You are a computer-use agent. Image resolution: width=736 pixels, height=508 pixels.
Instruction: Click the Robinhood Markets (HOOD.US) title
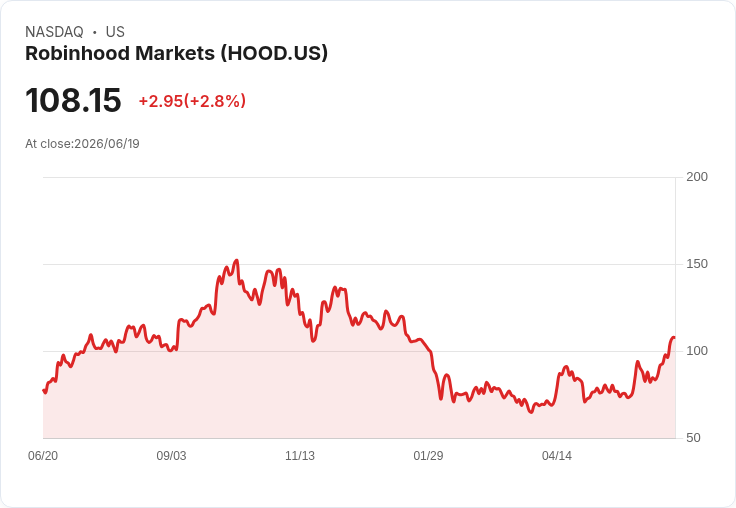click(x=176, y=54)
